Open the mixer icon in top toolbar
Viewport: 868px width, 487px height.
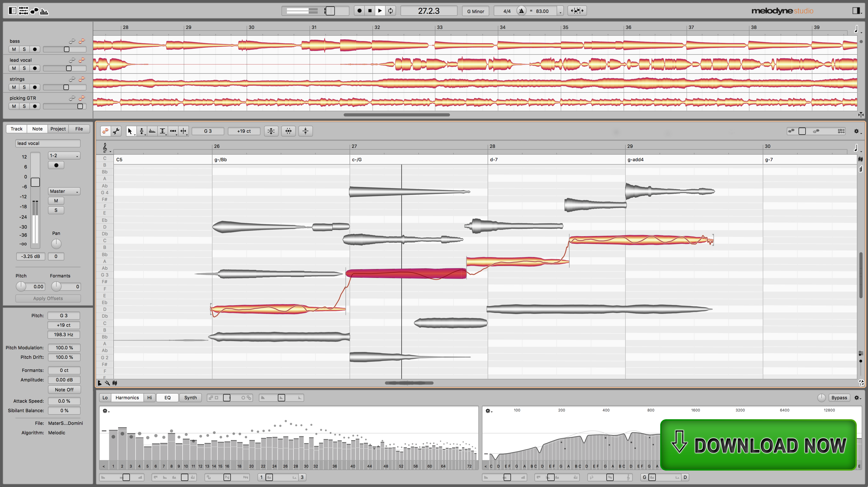(x=23, y=11)
